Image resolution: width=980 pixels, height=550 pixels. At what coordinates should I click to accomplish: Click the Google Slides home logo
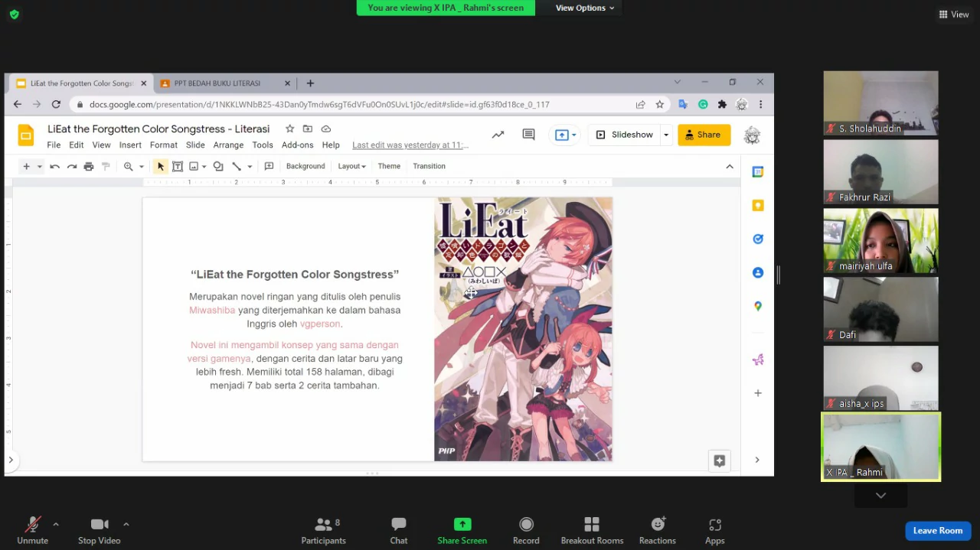26,135
